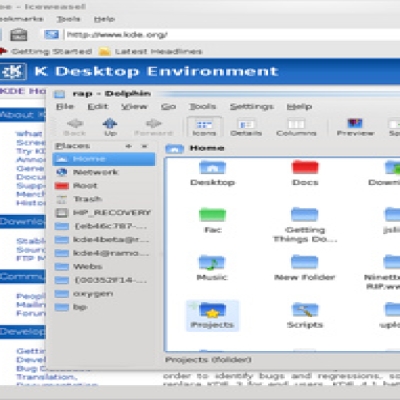Open Webs entry in Places panel
Viewport: 400px width, 400px height.
tap(104, 267)
